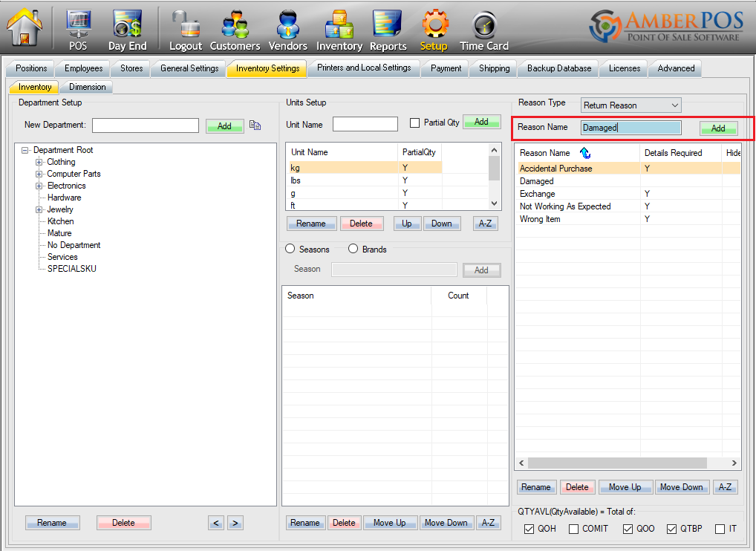This screenshot has width=756, height=551.
Task: Open the Setup gear icon
Action: click(434, 30)
